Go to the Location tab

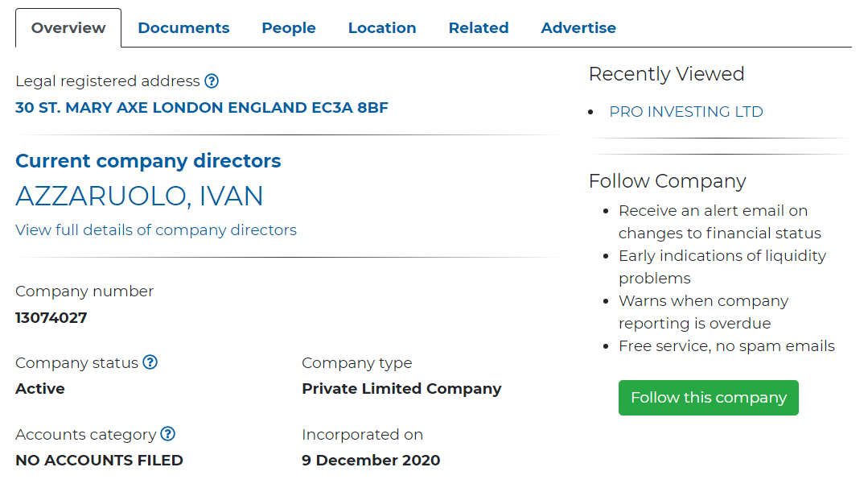pos(382,28)
